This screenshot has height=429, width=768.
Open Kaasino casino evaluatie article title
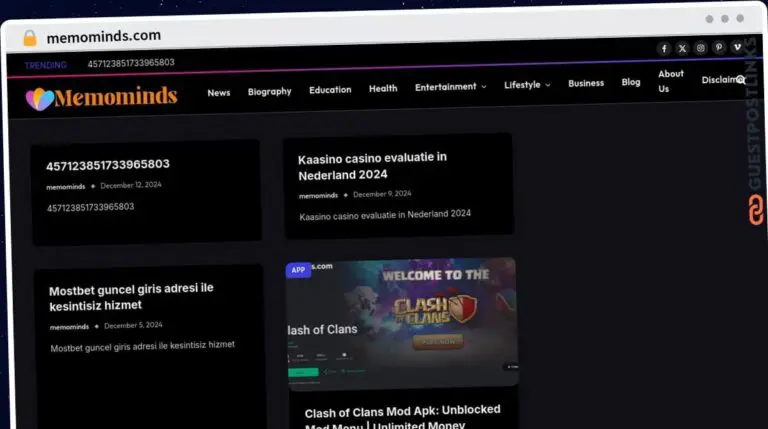coord(372,166)
